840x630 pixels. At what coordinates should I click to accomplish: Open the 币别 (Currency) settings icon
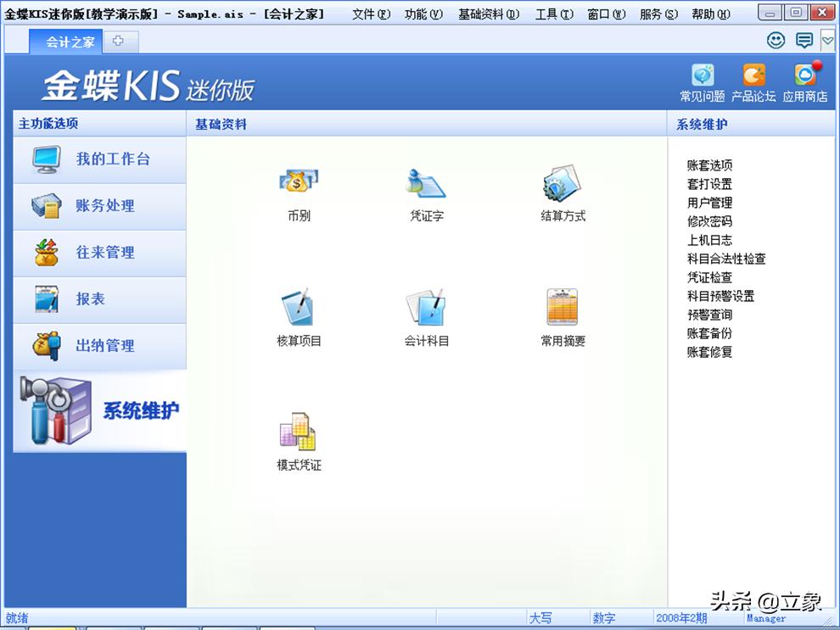coord(297,182)
